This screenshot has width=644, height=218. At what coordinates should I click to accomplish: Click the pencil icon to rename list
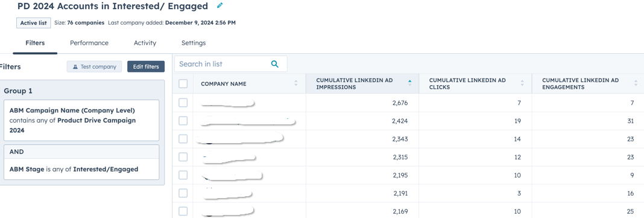[219, 6]
